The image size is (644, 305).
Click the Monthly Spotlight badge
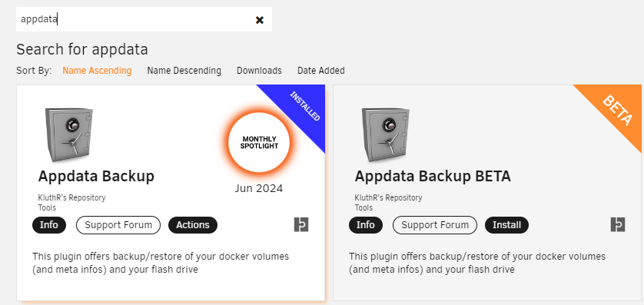point(259,142)
